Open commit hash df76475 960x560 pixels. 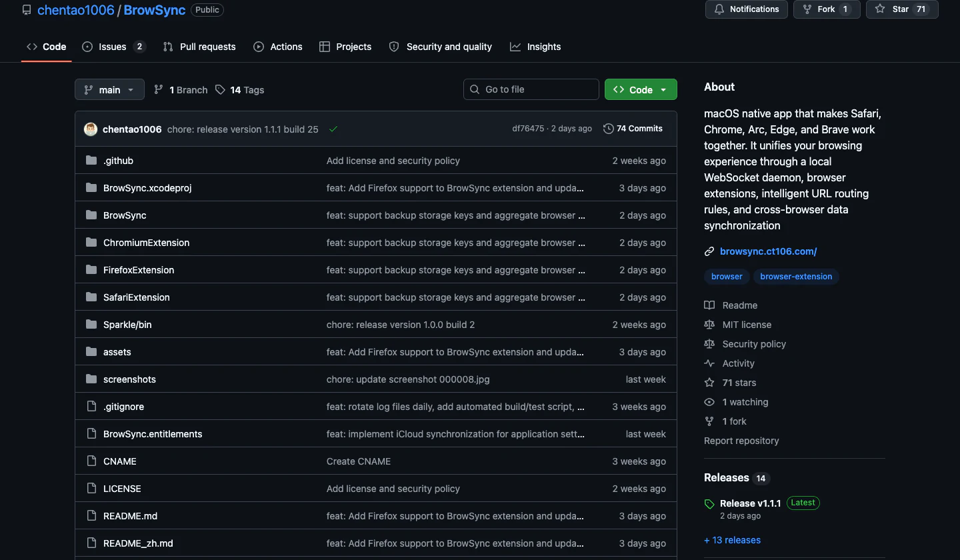click(x=528, y=129)
